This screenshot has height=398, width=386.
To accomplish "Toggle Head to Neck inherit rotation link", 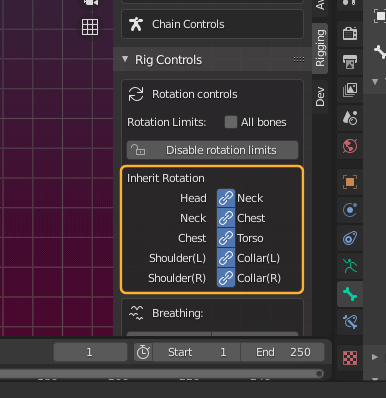I will [x=226, y=198].
